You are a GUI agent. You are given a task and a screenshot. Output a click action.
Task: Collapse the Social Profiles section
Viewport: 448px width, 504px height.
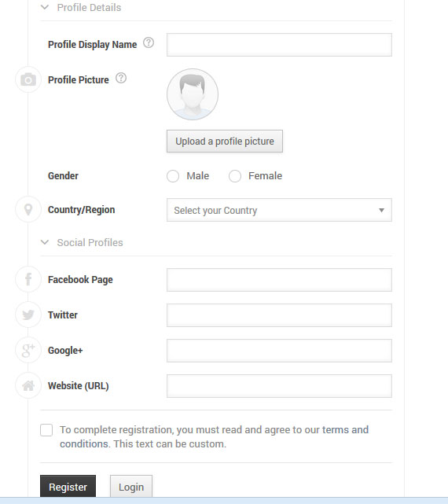coord(45,242)
